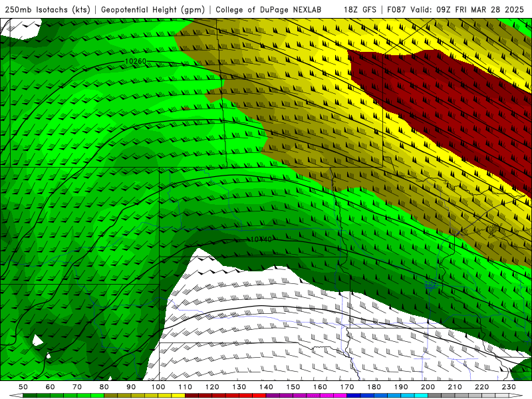The height and width of the screenshot is (399, 532).
Task: Click the 230 label on the color scale
Action: 509,387
